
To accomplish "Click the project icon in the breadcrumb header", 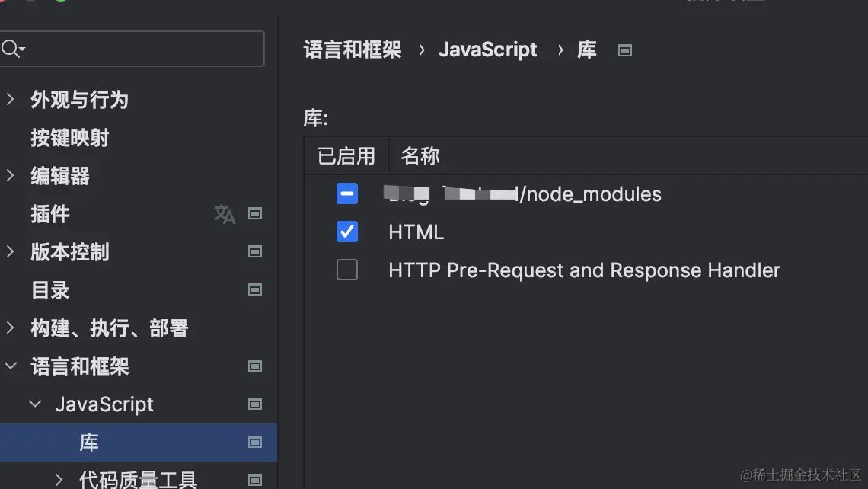I will coord(625,50).
